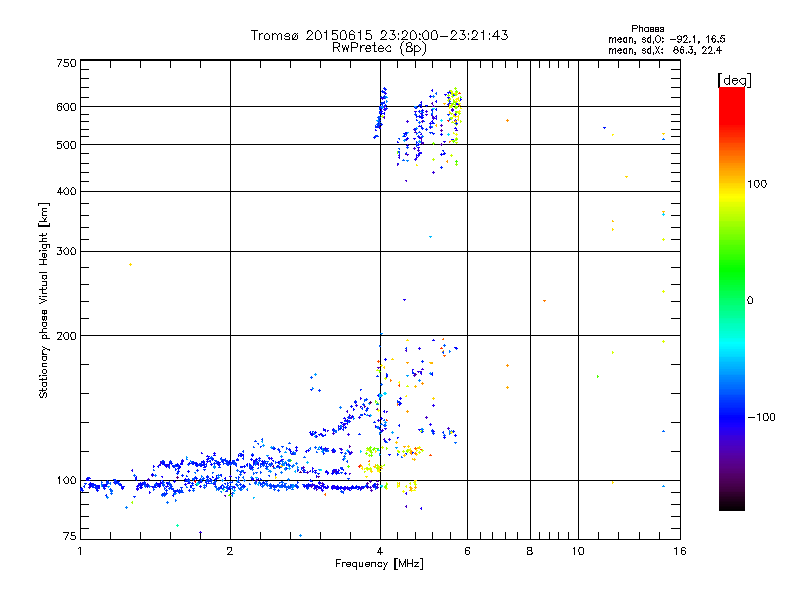The width and height of the screenshot is (800, 600).
Task: Click the x-axis tick label '16'
Action: pyautogui.click(x=680, y=551)
